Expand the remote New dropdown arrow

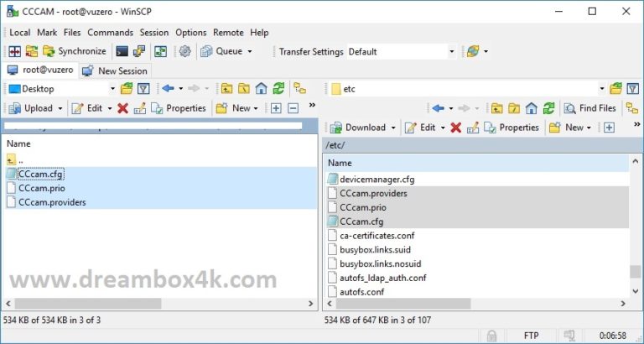589,128
